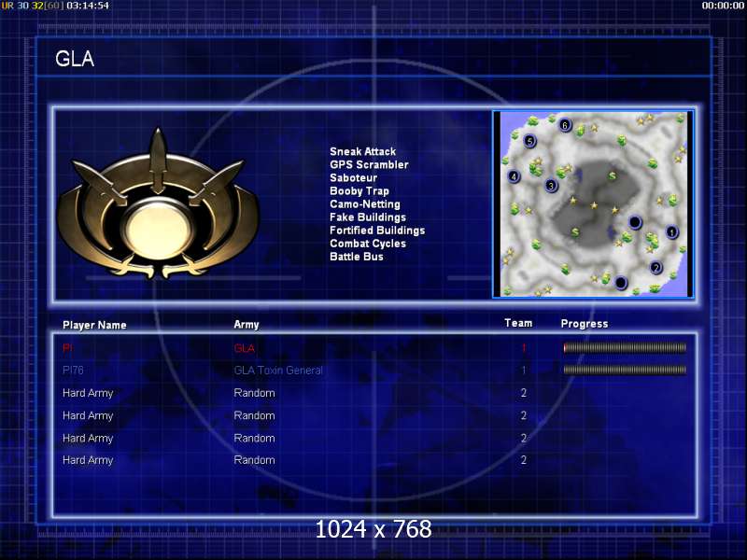Click the 1024 x 768 resolution label

[x=373, y=529]
